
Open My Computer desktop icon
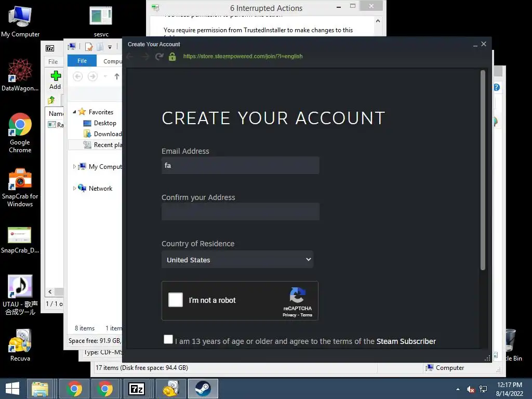(x=20, y=22)
